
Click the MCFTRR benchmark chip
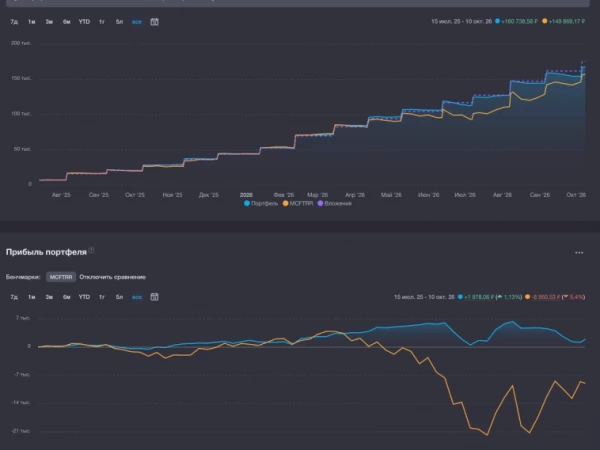click(61, 277)
